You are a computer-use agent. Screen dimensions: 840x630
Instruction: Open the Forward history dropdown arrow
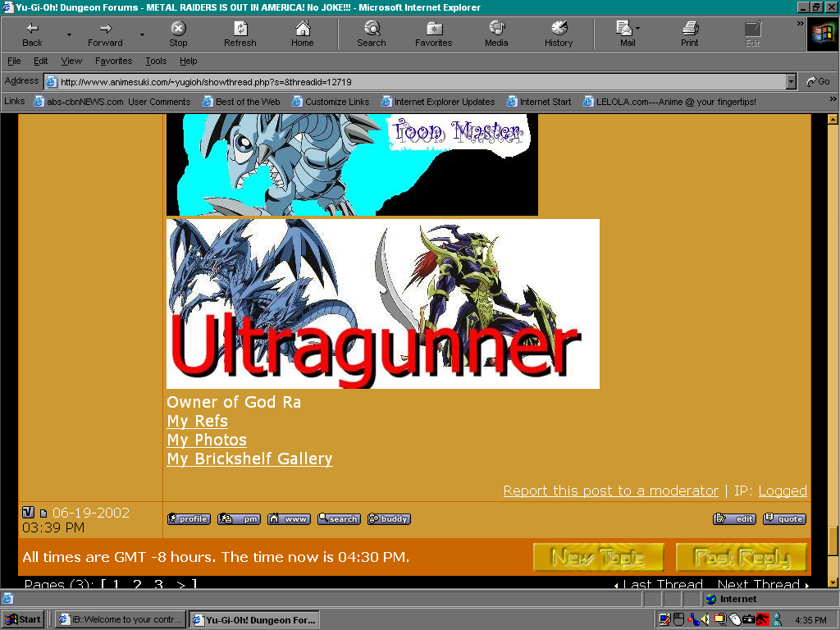point(142,34)
